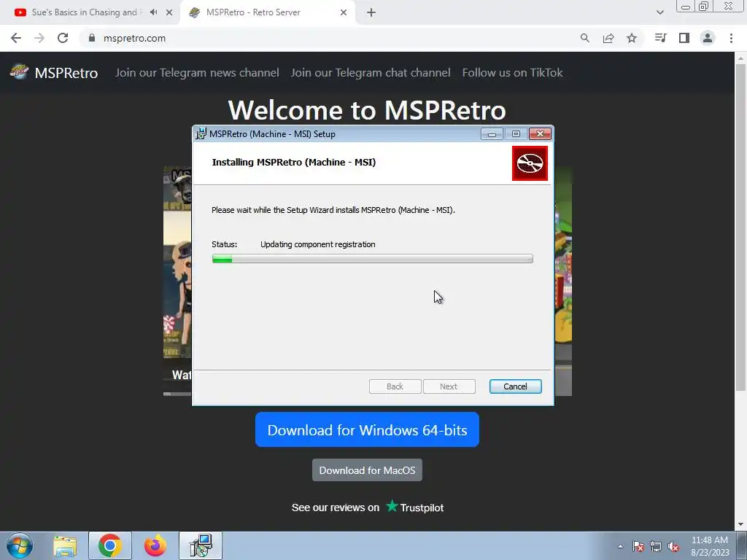The height and width of the screenshot is (560, 747).
Task: Bookmark this page with the star icon
Action: click(632, 38)
